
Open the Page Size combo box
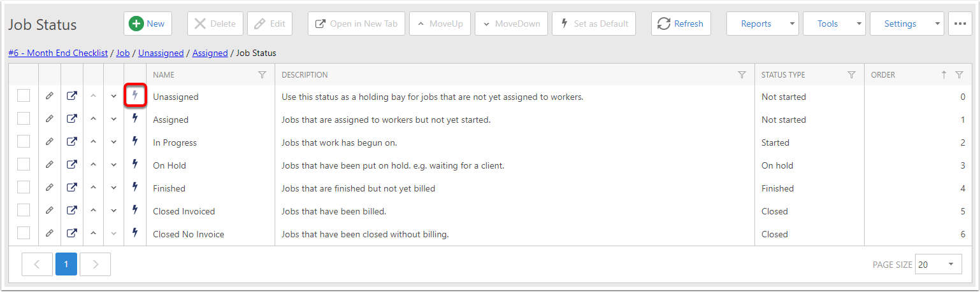click(x=938, y=264)
